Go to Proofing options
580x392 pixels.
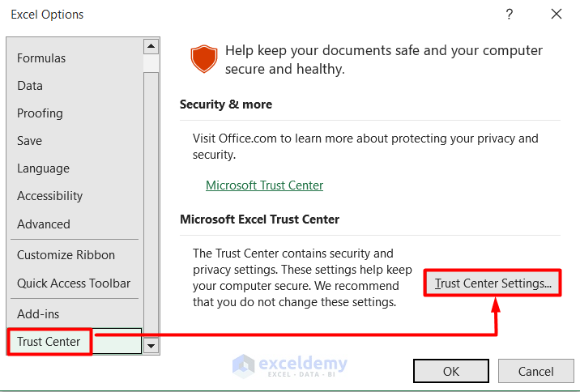click(40, 113)
